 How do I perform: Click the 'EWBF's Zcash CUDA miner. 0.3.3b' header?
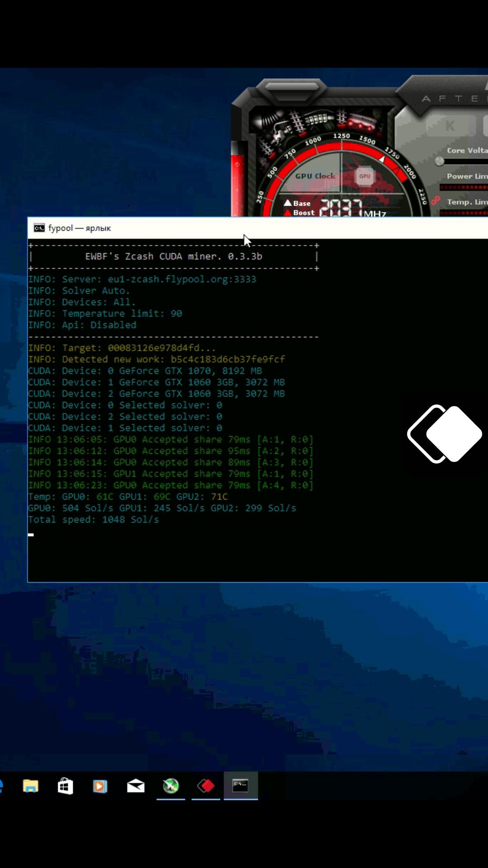[x=174, y=256]
